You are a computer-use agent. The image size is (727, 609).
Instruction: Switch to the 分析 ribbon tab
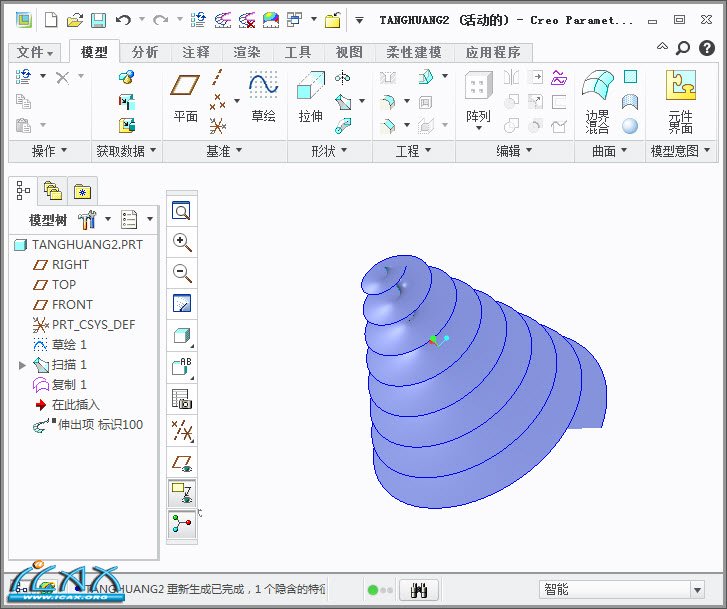click(x=145, y=52)
